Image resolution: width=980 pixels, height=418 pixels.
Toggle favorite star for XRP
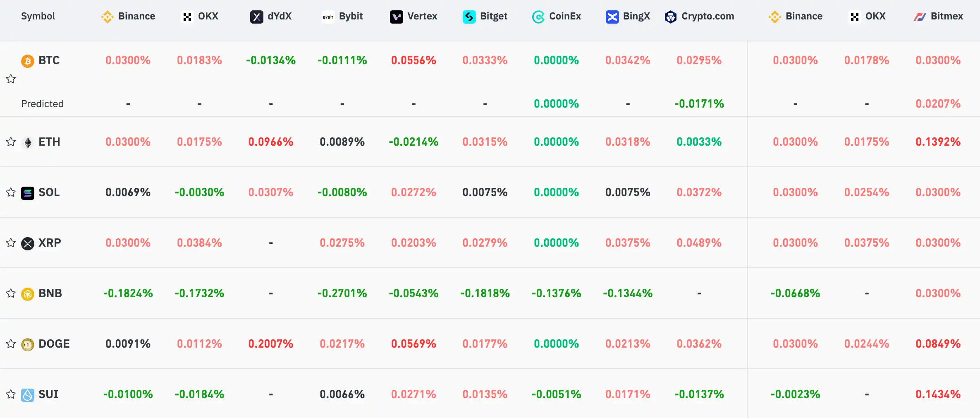click(11, 243)
